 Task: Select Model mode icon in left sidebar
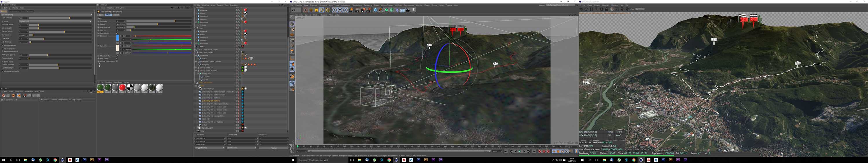(x=292, y=24)
